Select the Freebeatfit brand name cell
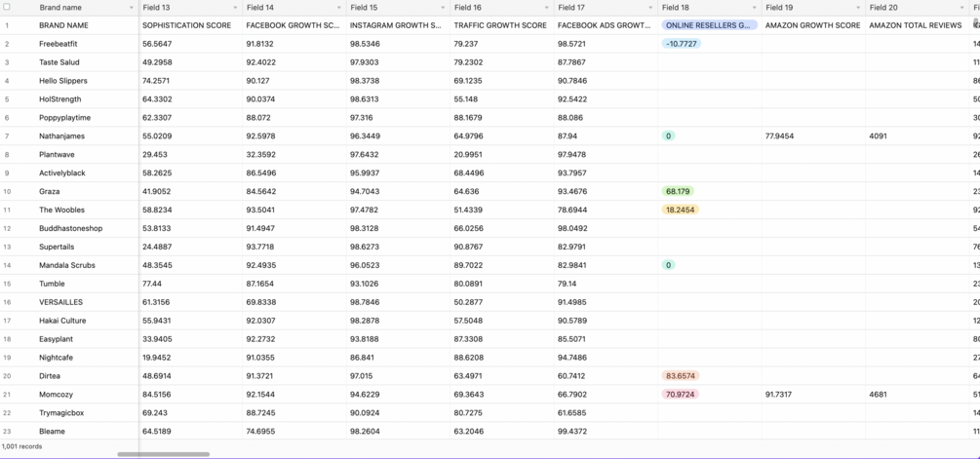This screenshot has width=980, height=459. (x=59, y=44)
